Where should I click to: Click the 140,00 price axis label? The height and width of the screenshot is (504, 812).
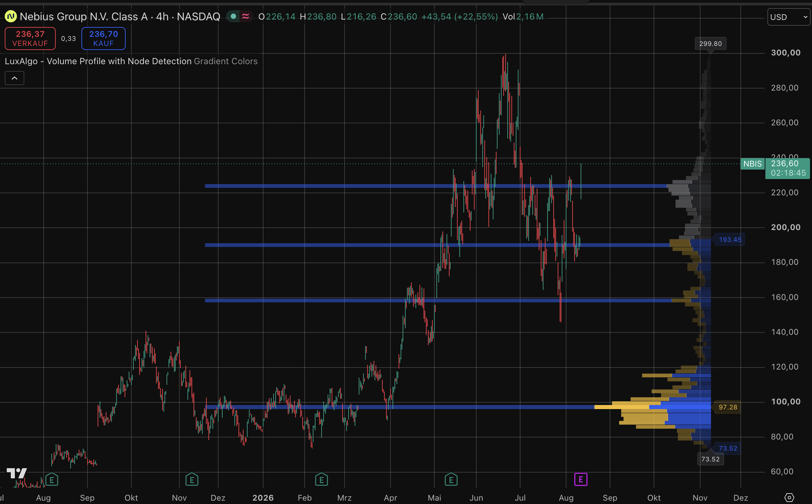coord(785,332)
